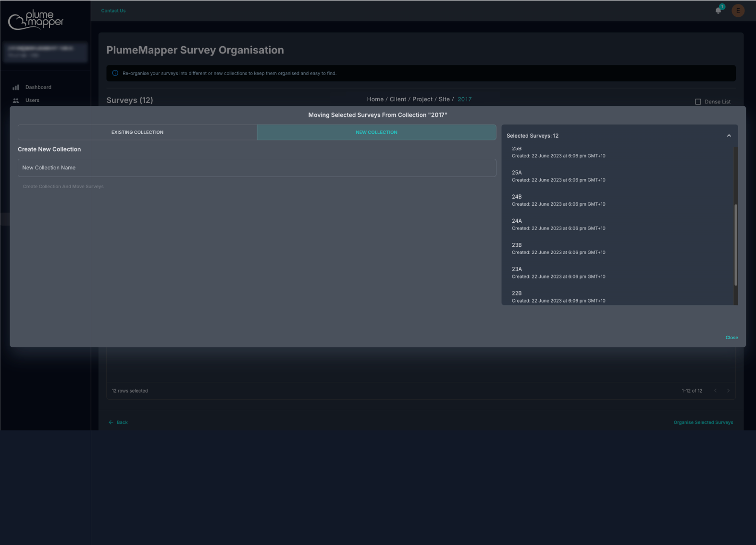Navigate to Project breadcrumb
The image size is (756, 545).
tap(422, 99)
